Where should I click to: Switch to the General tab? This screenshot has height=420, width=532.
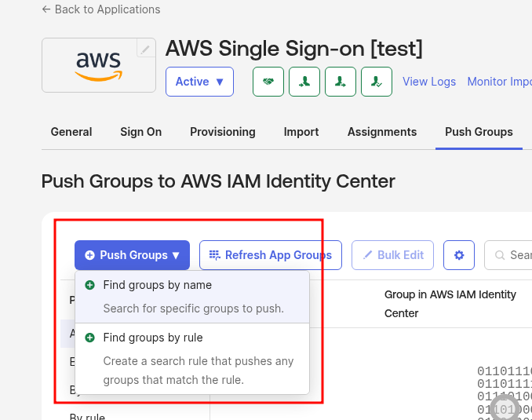point(71,132)
